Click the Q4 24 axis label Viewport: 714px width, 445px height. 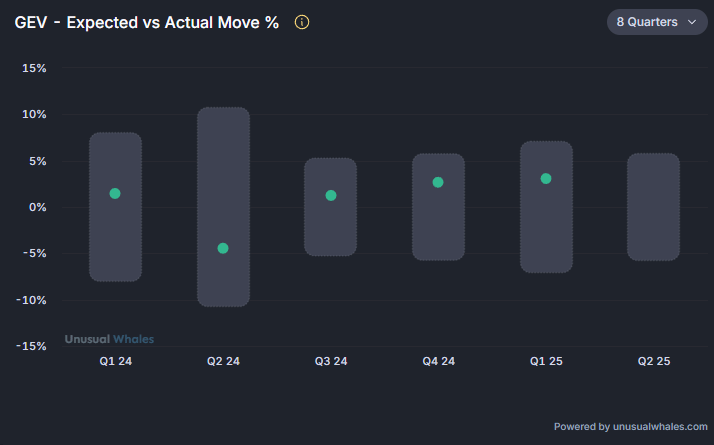click(438, 361)
